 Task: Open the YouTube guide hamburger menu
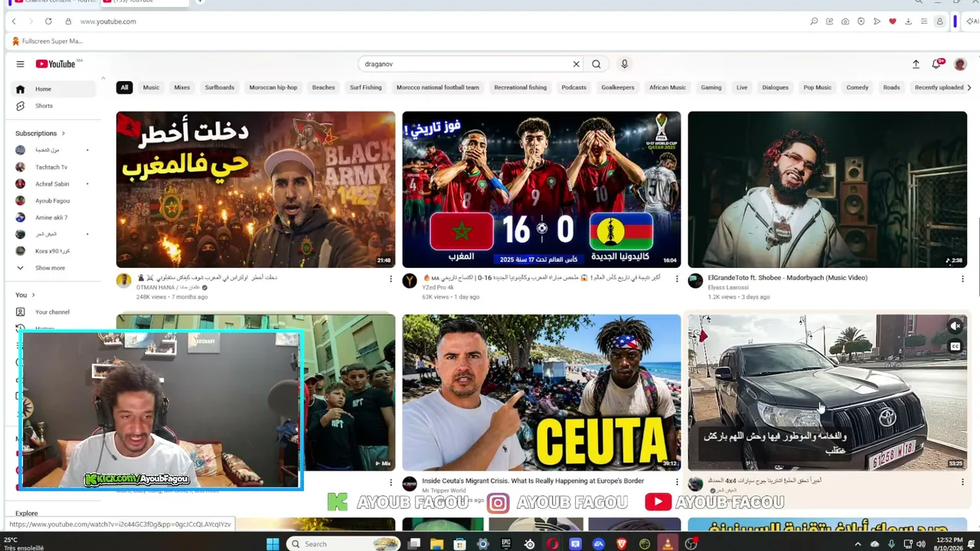20,64
